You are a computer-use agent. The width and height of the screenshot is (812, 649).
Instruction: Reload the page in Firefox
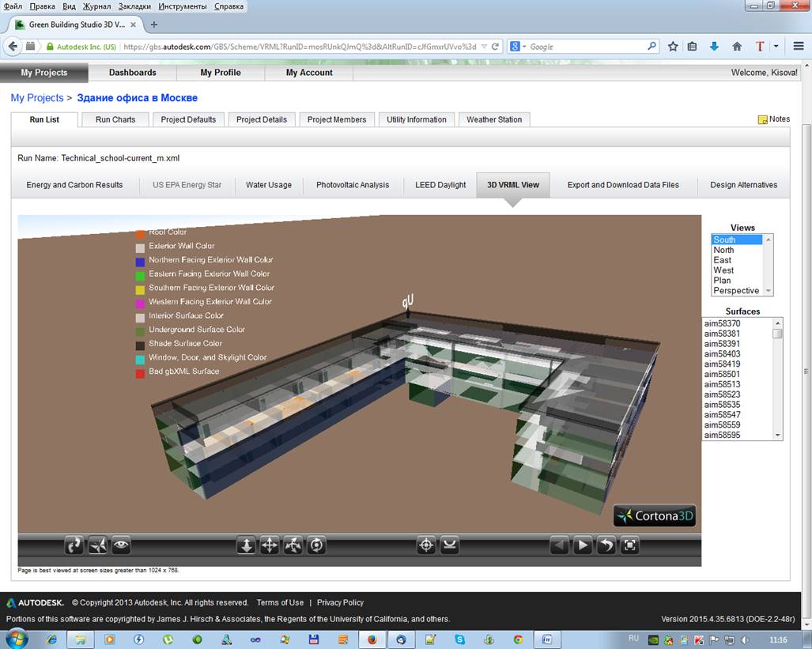[495, 46]
